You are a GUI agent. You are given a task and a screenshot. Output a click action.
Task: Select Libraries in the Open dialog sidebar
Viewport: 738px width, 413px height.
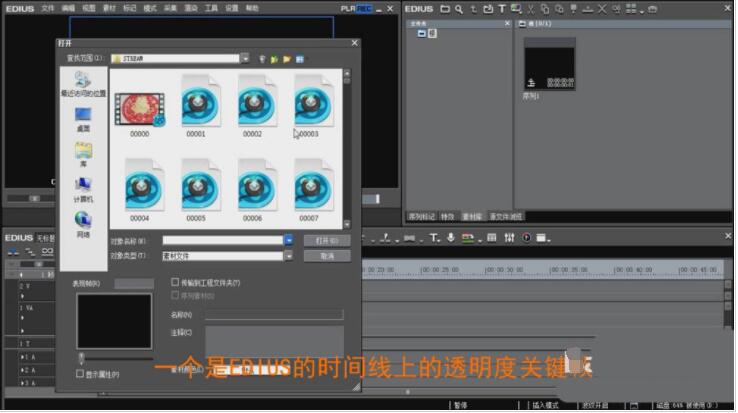[83, 154]
